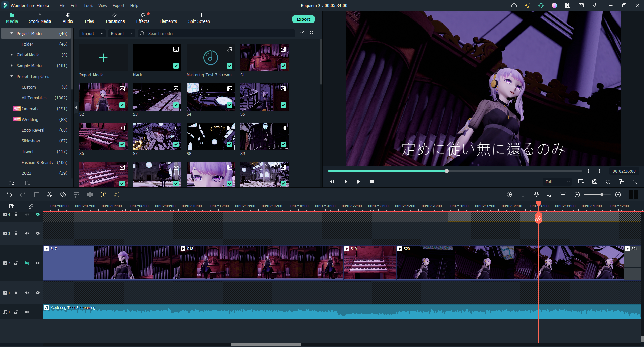Click the Import Media tile
This screenshot has height=347, width=644.
[x=103, y=58]
